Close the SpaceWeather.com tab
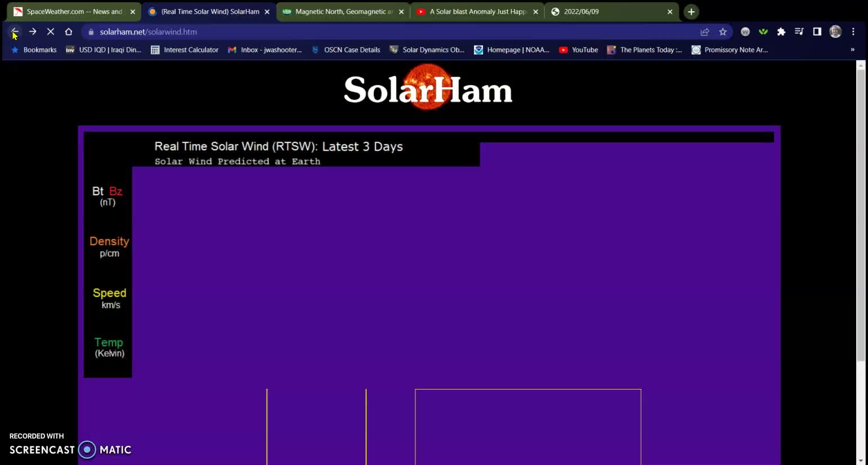This screenshot has width=868, height=465. [x=133, y=12]
